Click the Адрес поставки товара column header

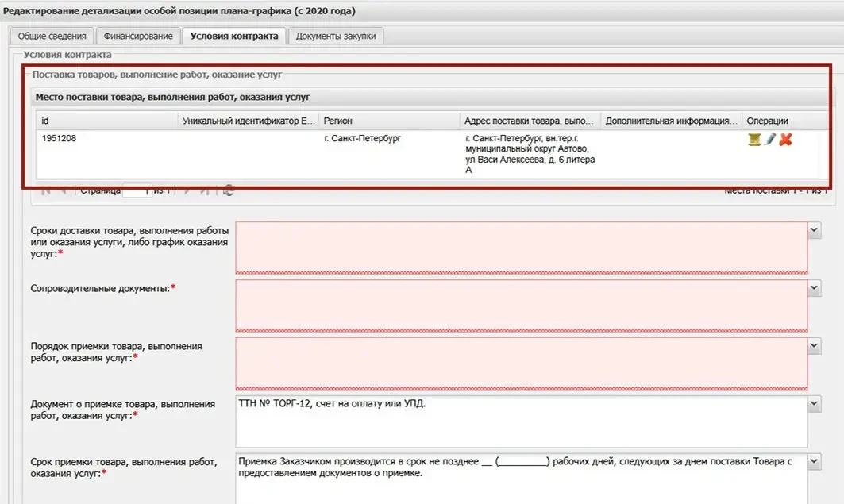pos(530,121)
